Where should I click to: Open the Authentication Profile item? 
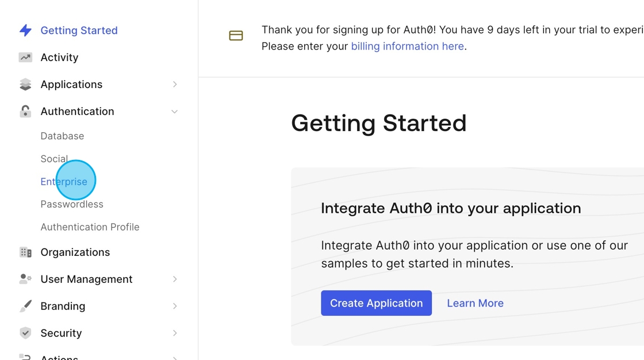click(90, 227)
